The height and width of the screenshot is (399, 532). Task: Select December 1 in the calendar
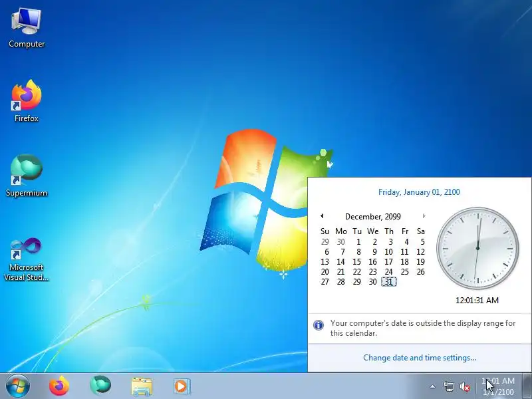click(x=358, y=242)
